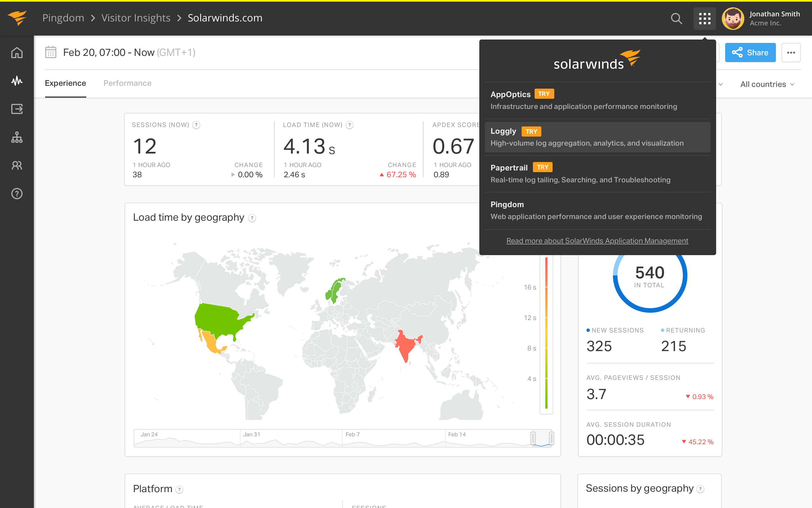Image resolution: width=812 pixels, height=508 pixels.
Task: Click the Jan 31 marker on timeline
Action: 251,434
